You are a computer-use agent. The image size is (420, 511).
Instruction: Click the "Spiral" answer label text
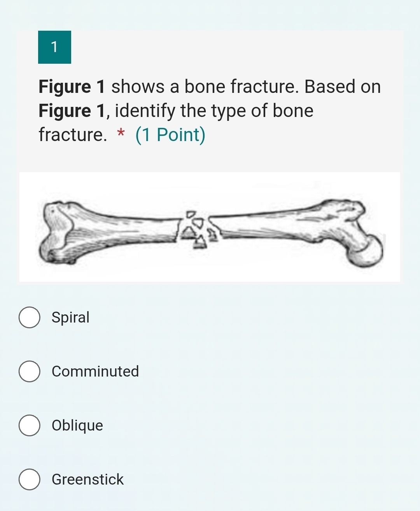coord(70,317)
